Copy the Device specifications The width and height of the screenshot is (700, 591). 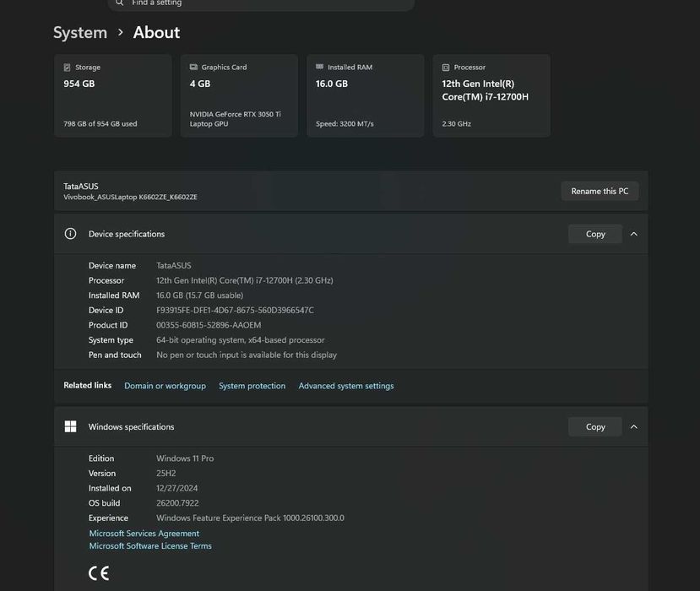click(x=595, y=234)
